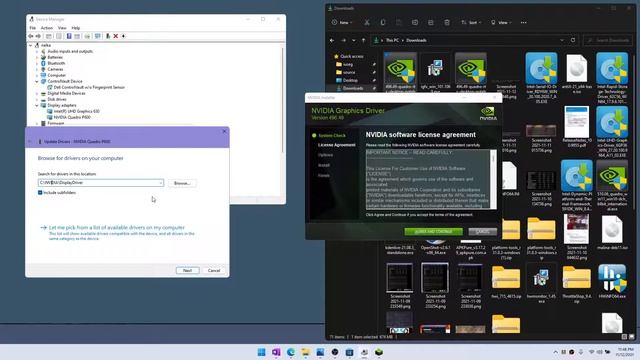Screen dimensions: 640x360
Task: Expand Audio inputs and outputs node
Action: coord(37,51)
